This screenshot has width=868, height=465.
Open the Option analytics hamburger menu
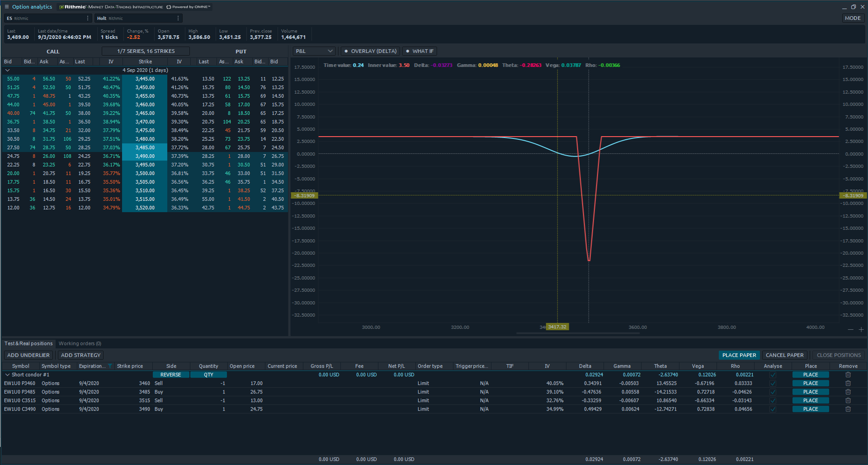point(6,7)
